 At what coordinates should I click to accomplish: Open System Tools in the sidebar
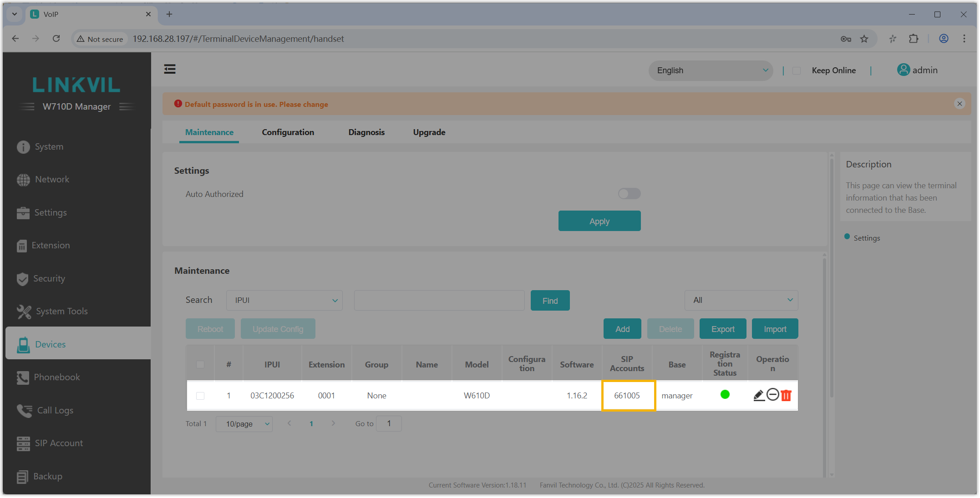click(x=61, y=311)
